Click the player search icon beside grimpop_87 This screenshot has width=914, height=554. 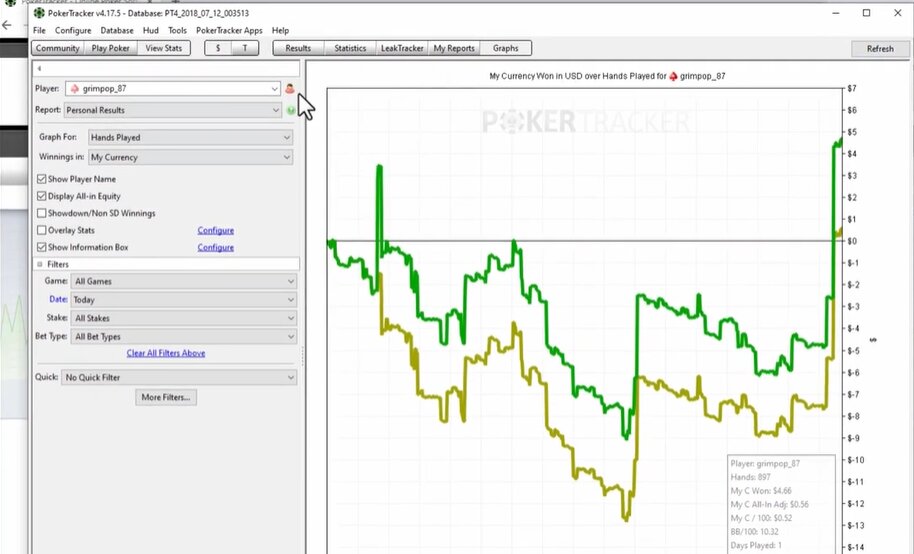point(290,89)
